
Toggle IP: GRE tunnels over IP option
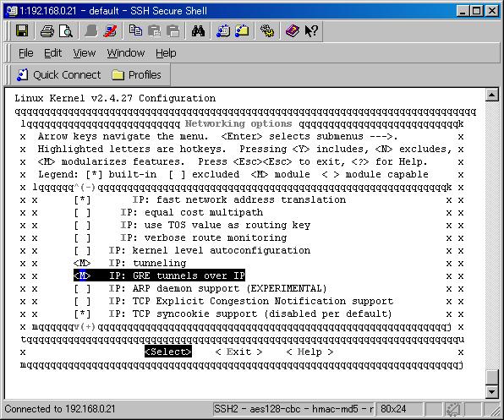coord(160,275)
